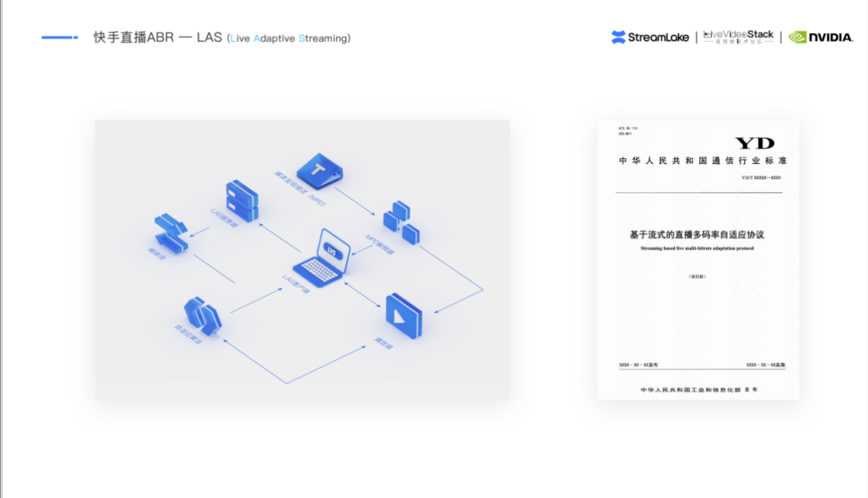The height and width of the screenshot is (498, 868).
Task: Select the LAS server stack icon
Action: click(241, 201)
